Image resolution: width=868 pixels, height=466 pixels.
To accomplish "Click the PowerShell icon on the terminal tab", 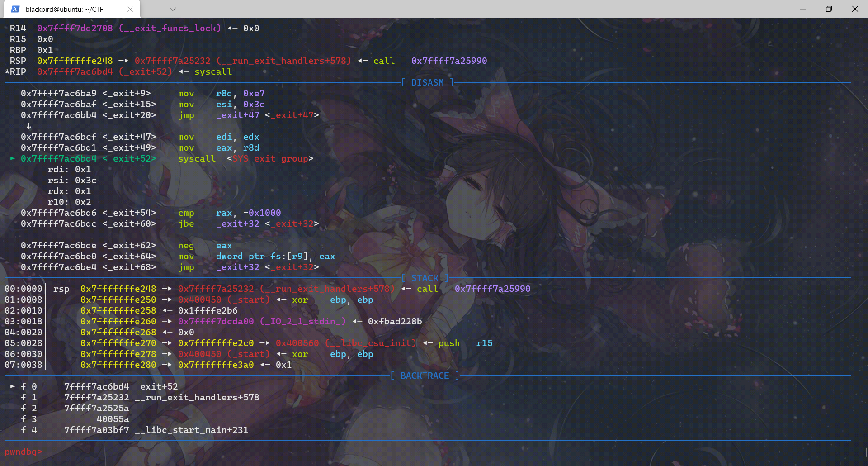I will pyautogui.click(x=15, y=9).
